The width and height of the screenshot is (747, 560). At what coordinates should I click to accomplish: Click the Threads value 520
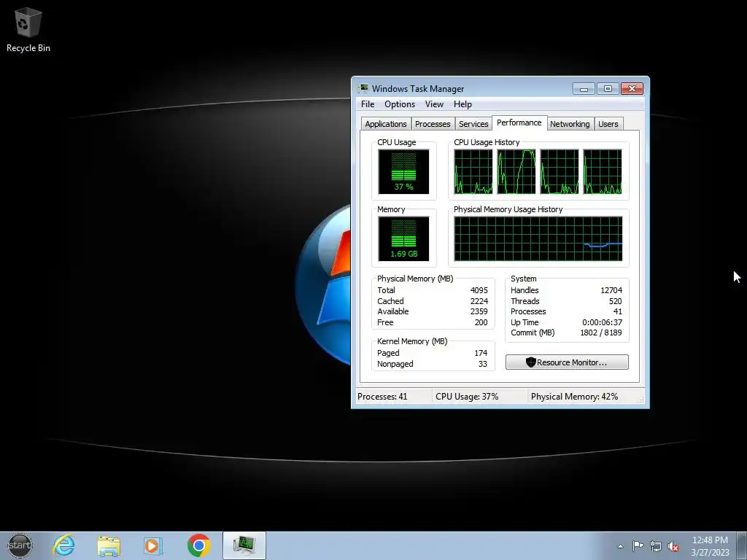[x=615, y=301]
